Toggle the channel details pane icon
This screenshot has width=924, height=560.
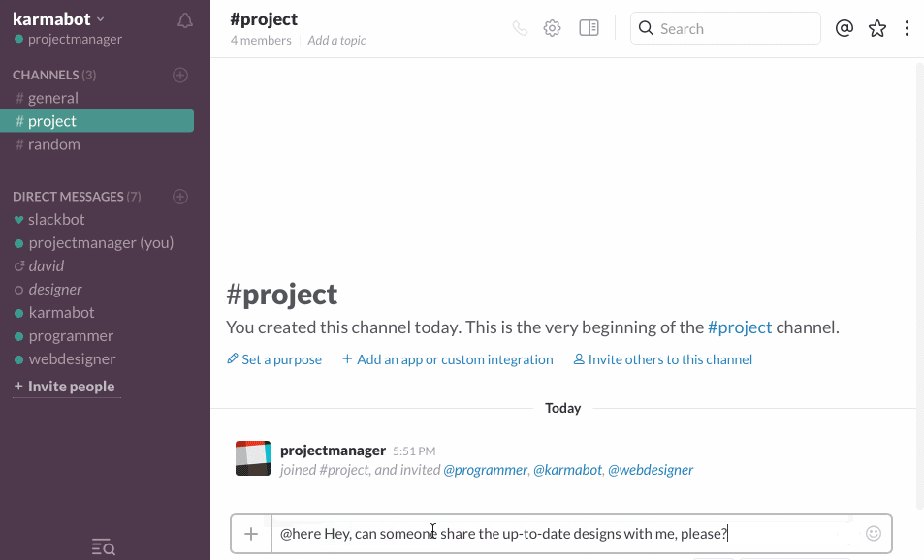pyautogui.click(x=589, y=28)
